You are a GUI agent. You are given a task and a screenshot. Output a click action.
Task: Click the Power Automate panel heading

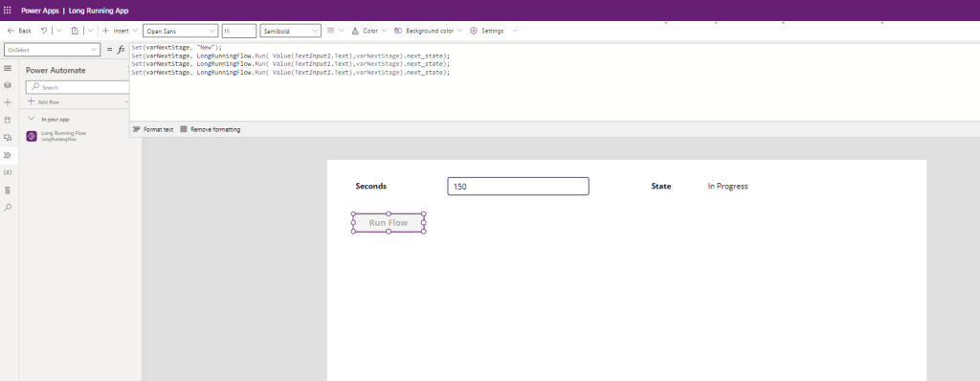(56, 70)
